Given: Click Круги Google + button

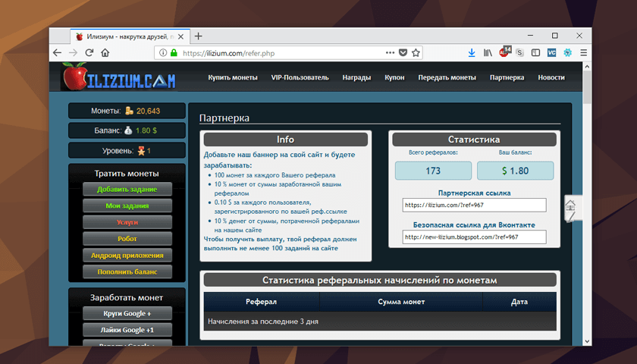Looking at the screenshot, I should click(127, 313).
